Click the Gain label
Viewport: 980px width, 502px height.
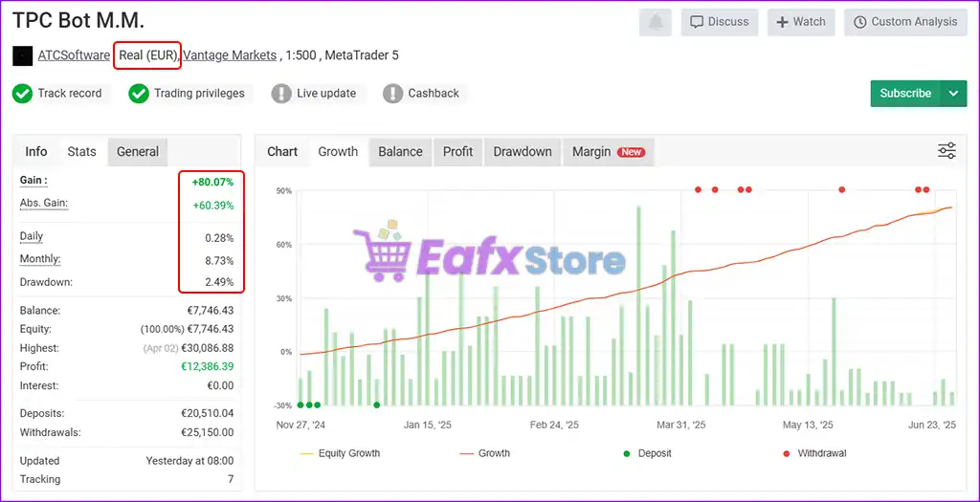[33, 181]
